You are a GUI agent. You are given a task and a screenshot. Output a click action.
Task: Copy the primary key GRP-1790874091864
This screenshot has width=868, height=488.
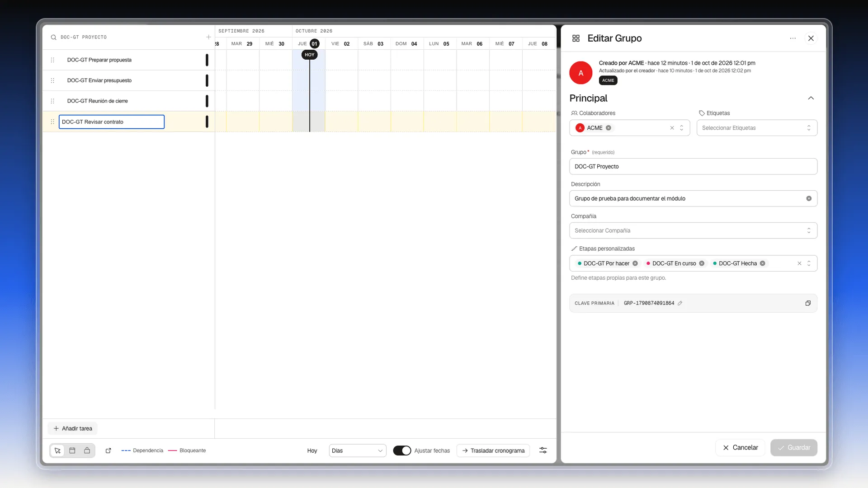coord(808,303)
